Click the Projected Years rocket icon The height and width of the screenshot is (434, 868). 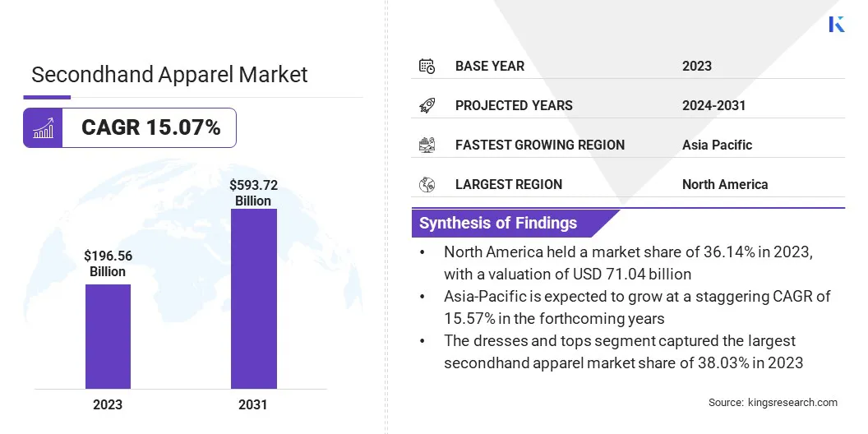[427, 105]
